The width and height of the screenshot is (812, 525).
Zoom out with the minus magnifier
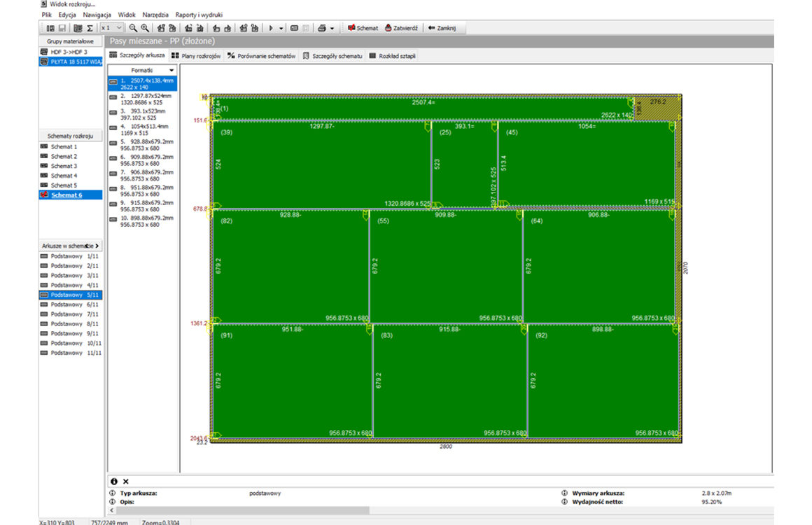(133, 28)
